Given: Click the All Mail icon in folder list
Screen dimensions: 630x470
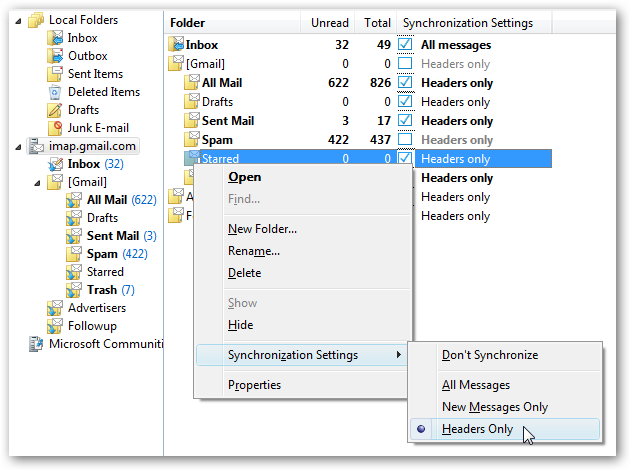Looking at the screenshot, I should (x=192, y=83).
